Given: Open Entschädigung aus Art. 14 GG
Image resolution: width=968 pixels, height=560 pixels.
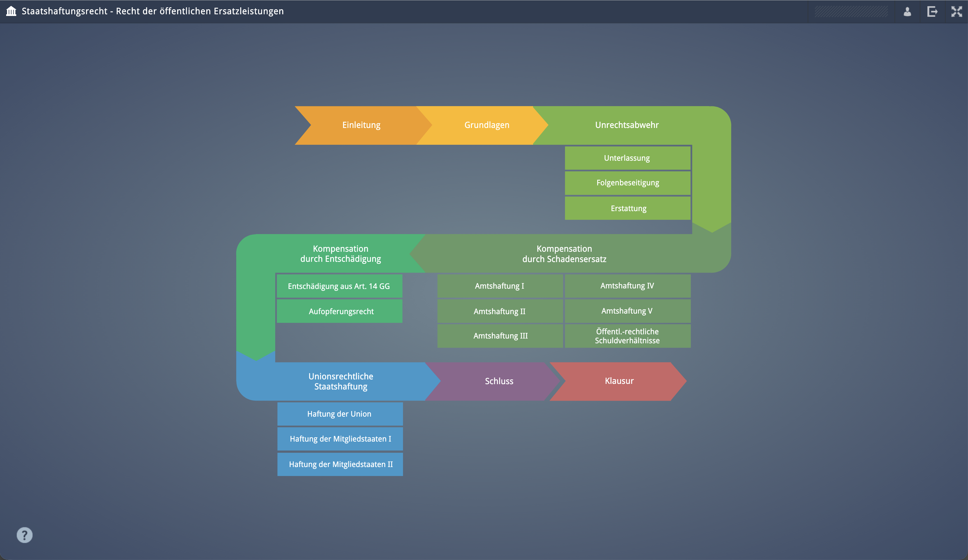Looking at the screenshot, I should tap(339, 286).
